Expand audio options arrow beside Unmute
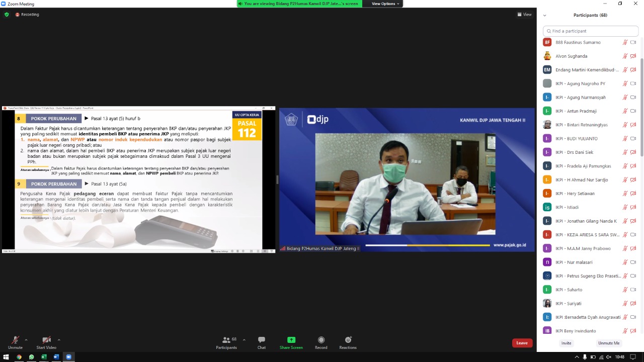Screen dimensions: 644x362 click(26, 340)
